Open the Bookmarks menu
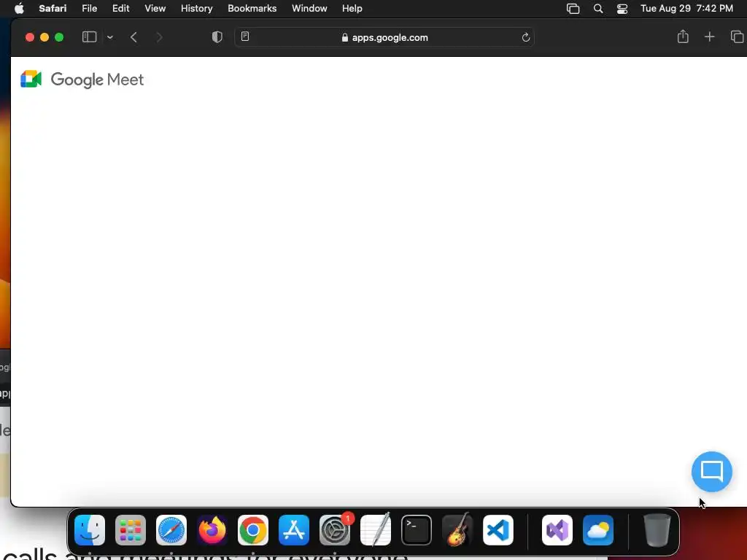 point(252,8)
